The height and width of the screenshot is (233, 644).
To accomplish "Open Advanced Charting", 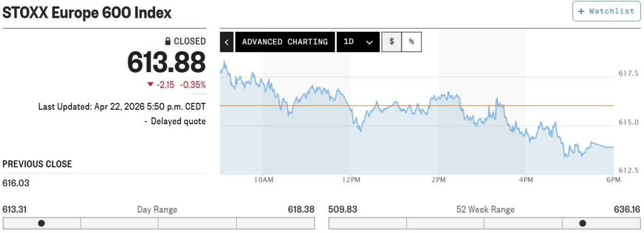I will click(x=285, y=42).
